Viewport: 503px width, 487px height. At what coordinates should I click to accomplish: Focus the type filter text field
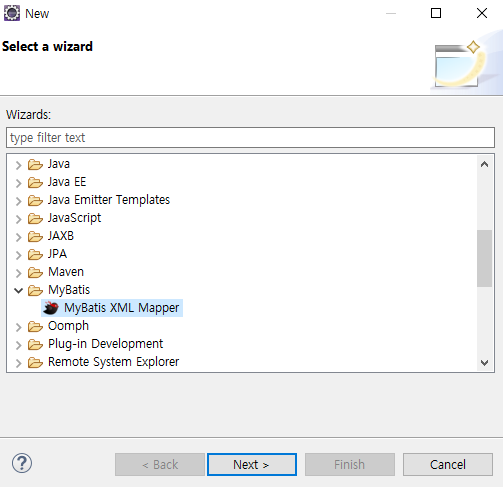(x=250, y=137)
